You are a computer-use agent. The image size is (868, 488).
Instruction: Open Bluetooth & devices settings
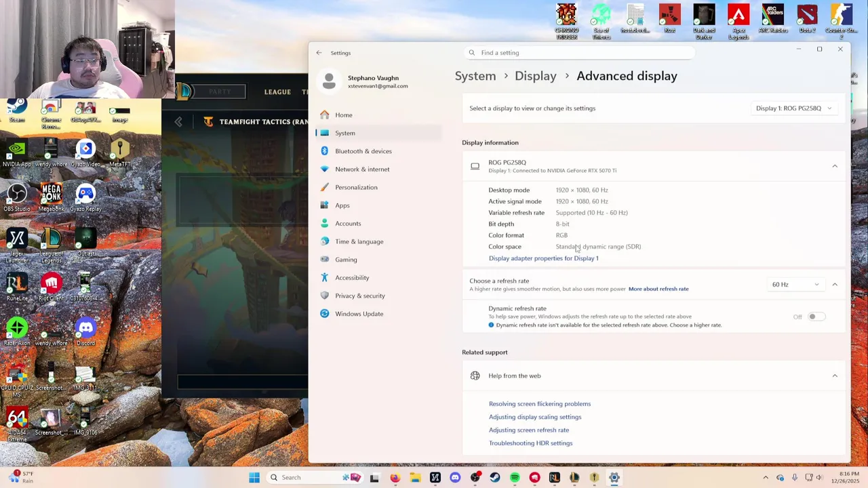tap(378, 151)
